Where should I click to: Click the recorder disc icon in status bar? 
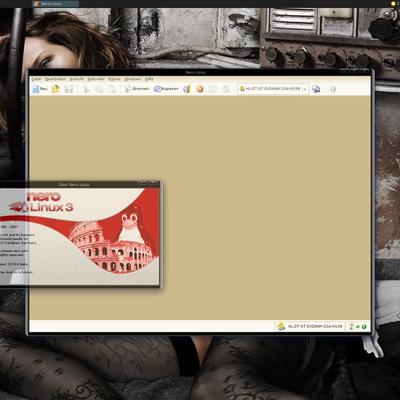(x=281, y=326)
